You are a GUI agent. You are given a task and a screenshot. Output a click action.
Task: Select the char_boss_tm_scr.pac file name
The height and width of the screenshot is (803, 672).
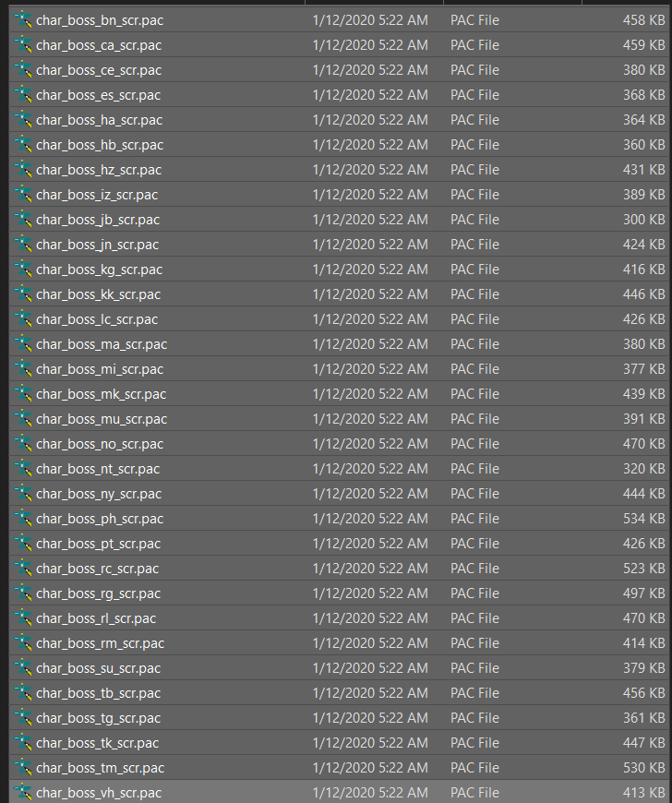tap(100, 767)
